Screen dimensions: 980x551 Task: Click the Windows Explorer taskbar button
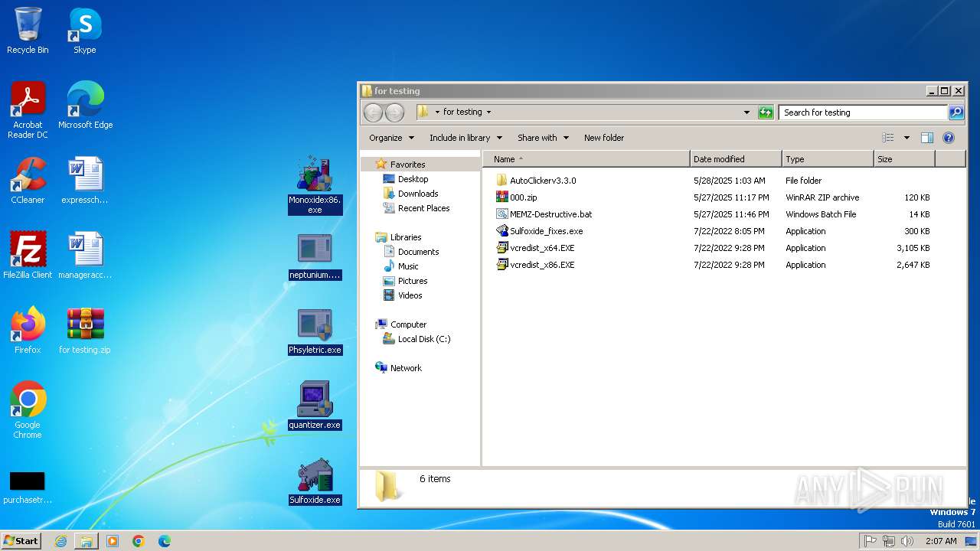[x=87, y=541]
